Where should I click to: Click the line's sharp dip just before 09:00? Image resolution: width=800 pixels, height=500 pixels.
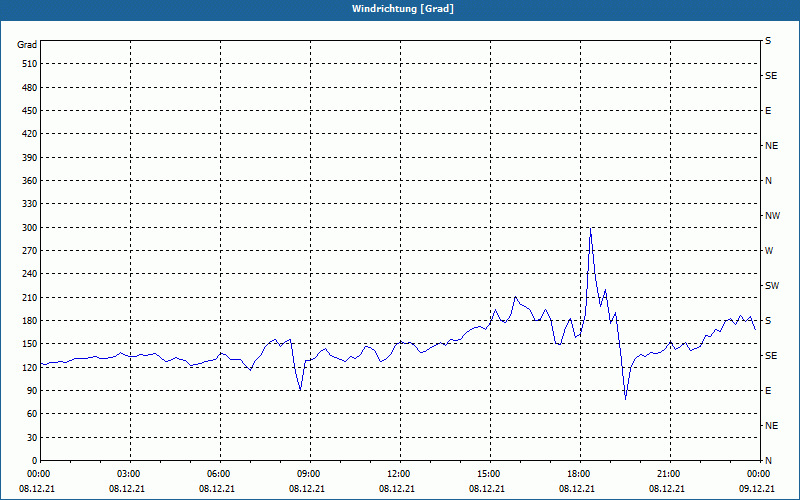(x=300, y=390)
